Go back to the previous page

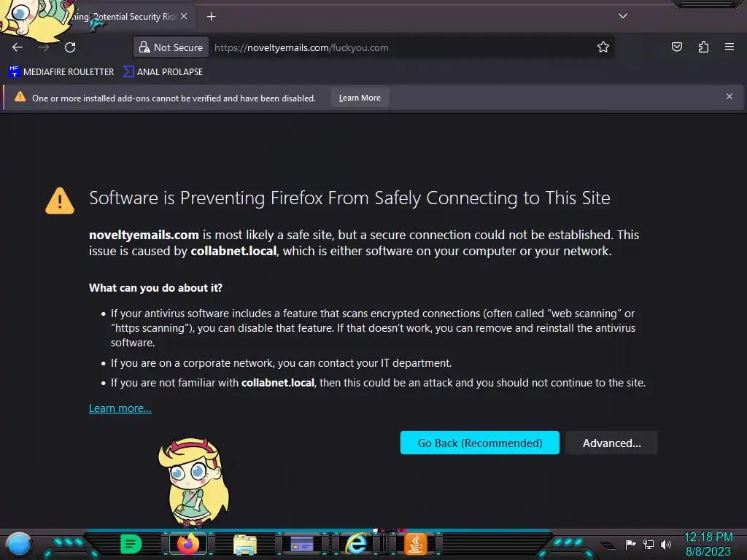click(18, 47)
